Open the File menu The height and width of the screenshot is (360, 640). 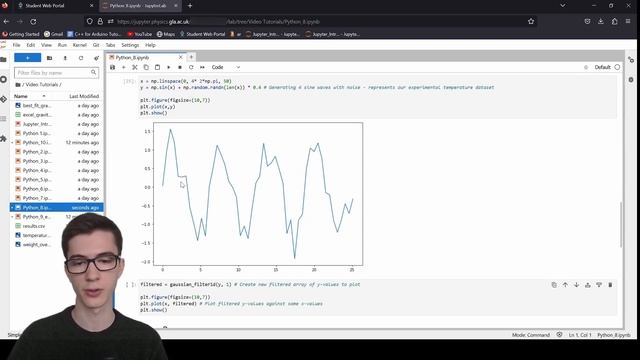pos(16,45)
